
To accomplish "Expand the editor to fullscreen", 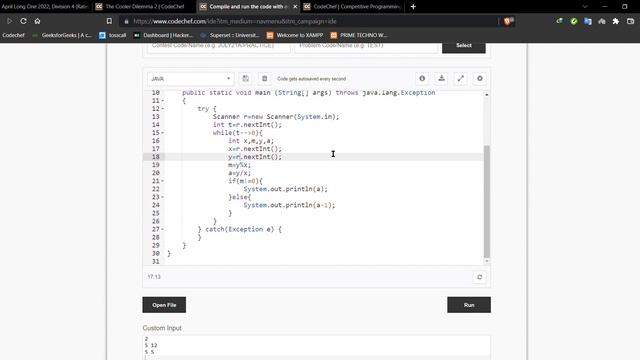I will click(460, 78).
